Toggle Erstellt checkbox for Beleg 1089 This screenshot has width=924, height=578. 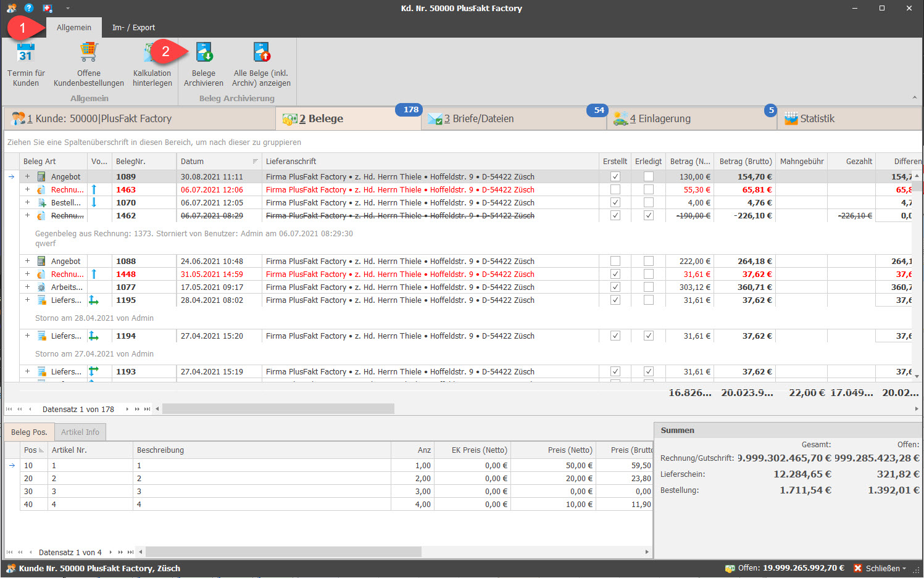(x=615, y=176)
